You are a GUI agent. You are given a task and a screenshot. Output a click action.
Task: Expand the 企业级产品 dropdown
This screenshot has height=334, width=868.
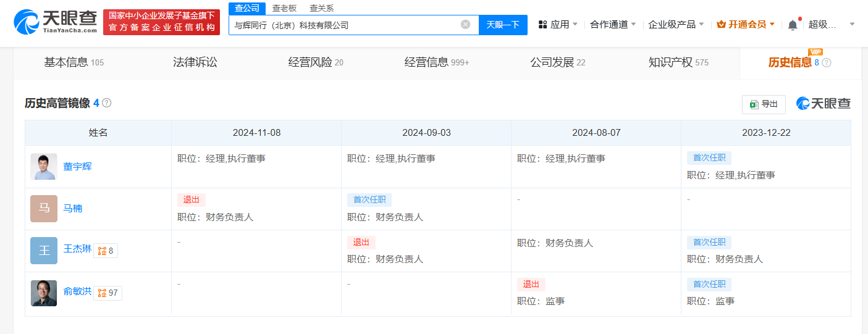pyautogui.click(x=676, y=25)
